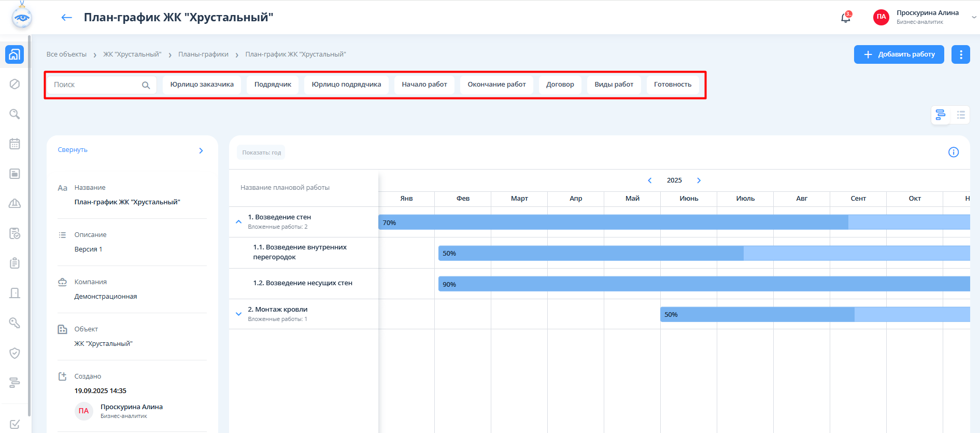
Task: Open the calendar icon in left sidebar
Action: [15, 144]
